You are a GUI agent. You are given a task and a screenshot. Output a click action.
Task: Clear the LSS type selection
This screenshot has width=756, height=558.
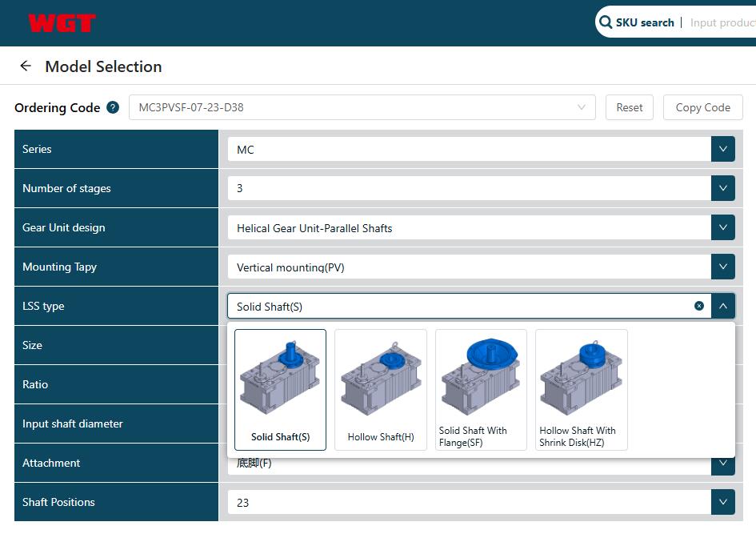[x=699, y=306]
